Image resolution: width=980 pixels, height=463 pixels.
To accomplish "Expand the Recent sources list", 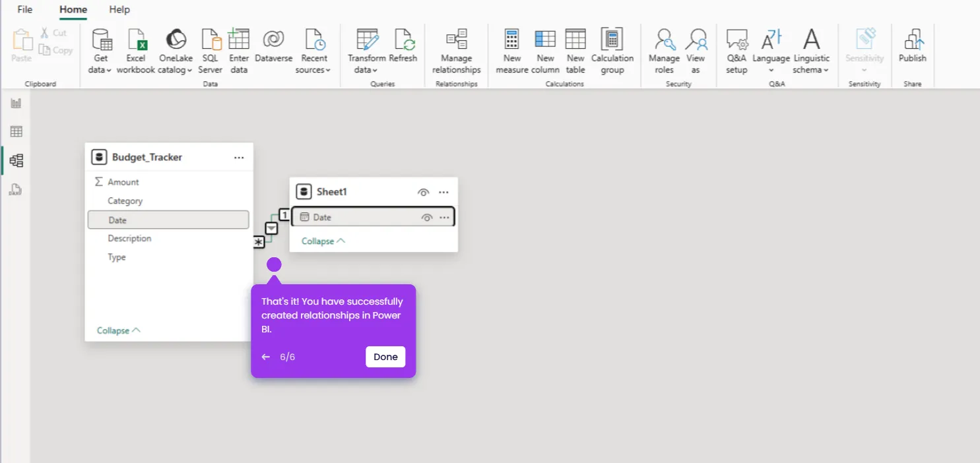I will tap(314, 51).
